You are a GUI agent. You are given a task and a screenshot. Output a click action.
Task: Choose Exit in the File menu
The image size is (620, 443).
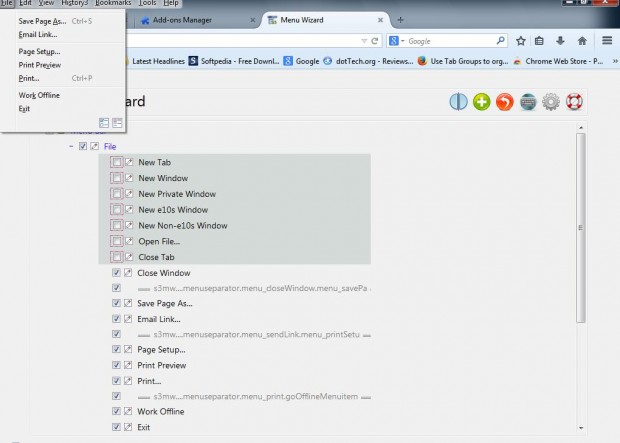tap(63, 109)
